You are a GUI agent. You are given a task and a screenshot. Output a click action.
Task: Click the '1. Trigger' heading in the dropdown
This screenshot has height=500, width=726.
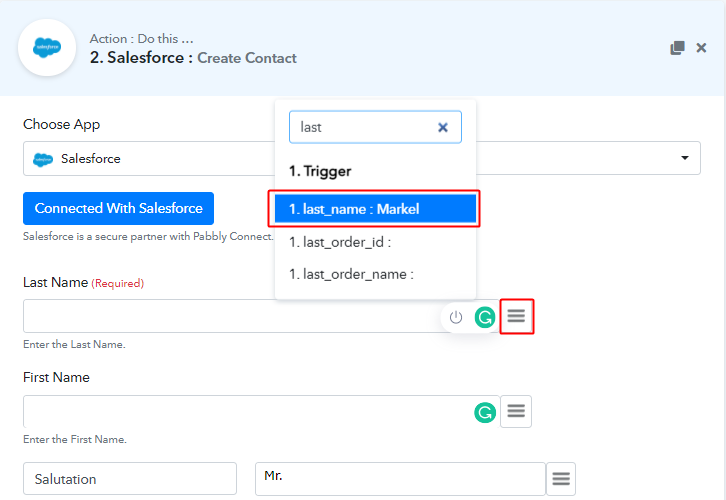click(320, 171)
